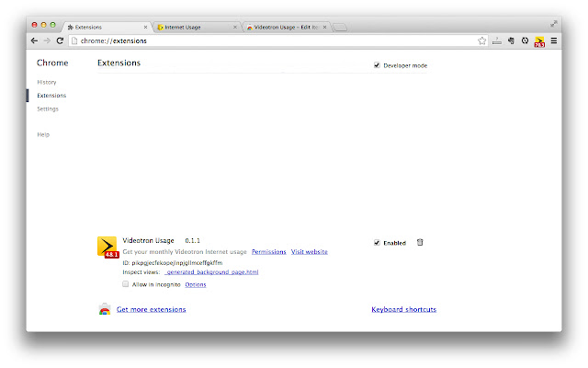Open Keyboard shortcuts link
This screenshot has width=588, height=368.
pyautogui.click(x=404, y=309)
